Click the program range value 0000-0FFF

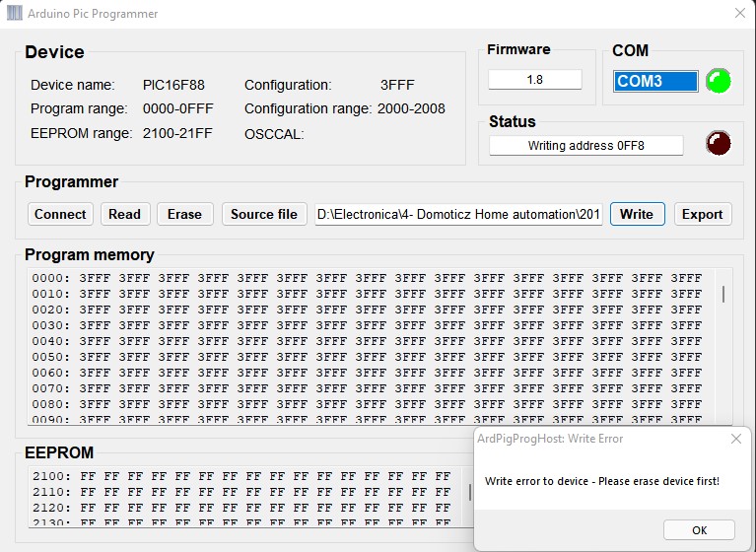coord(177,108)
